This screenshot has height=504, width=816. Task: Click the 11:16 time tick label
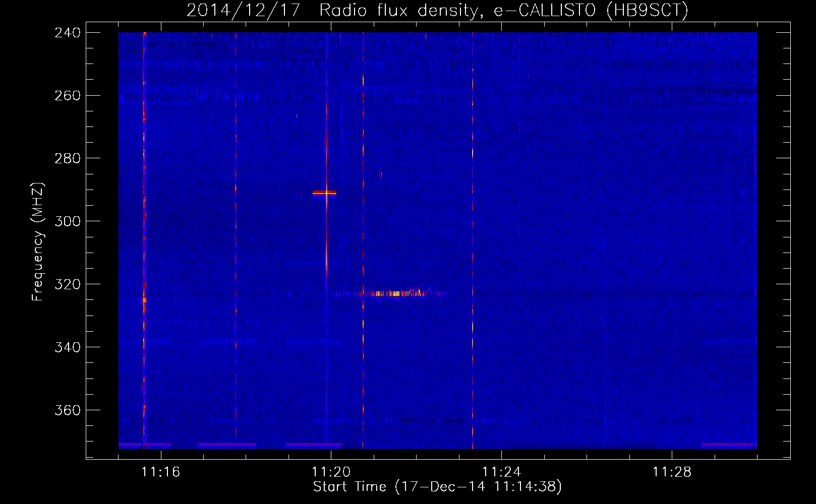click(161, 472)
